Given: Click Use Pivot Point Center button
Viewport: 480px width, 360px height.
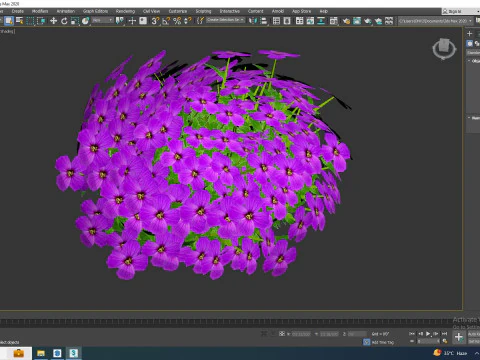Looking at the screenshot, I should click(119, 21).
